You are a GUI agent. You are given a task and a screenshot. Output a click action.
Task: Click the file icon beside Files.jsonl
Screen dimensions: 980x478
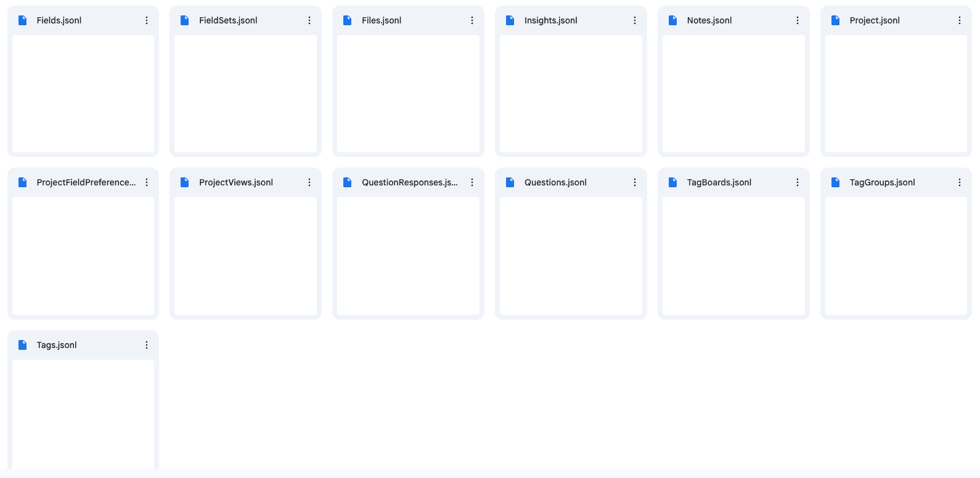348,20
